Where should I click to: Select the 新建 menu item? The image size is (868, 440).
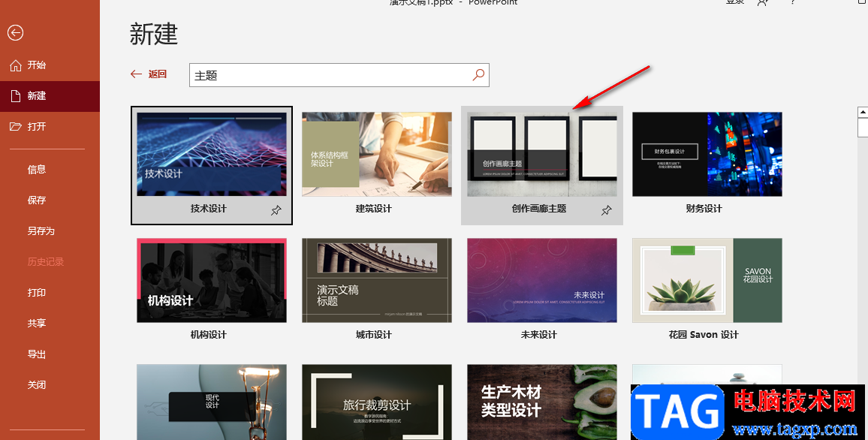click(50, 96)
